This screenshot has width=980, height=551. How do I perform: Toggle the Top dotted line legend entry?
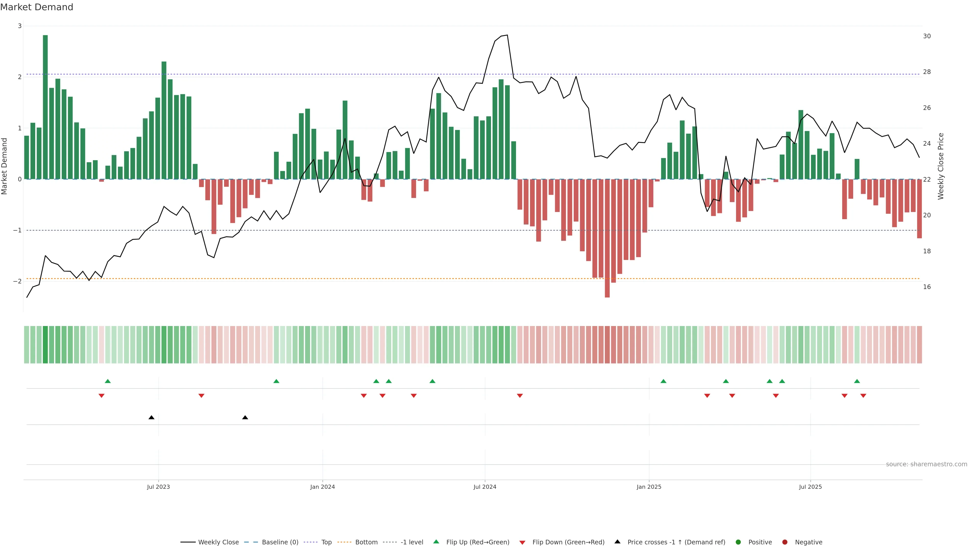326,542
